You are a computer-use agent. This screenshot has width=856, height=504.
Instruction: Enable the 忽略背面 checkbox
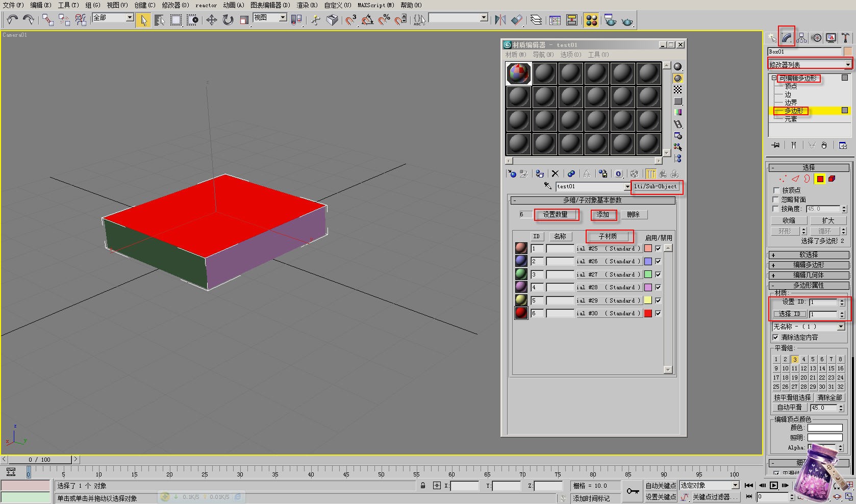point(776,199)
